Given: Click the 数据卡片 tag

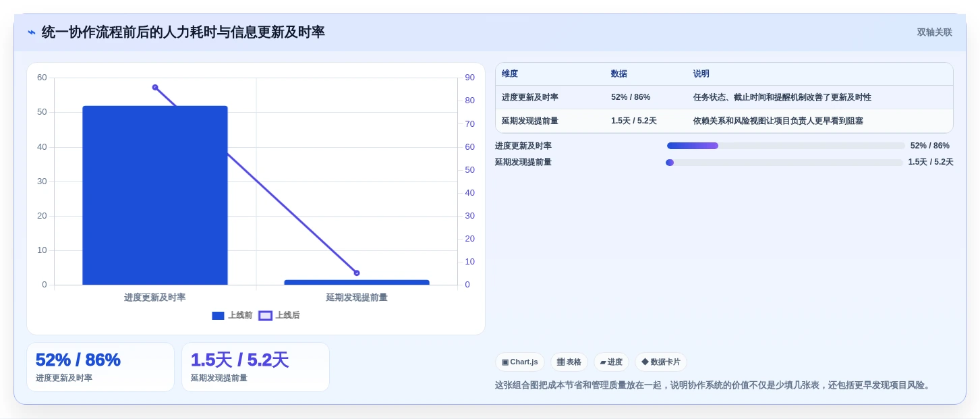Looking at the screenshot, I should 661,362.
